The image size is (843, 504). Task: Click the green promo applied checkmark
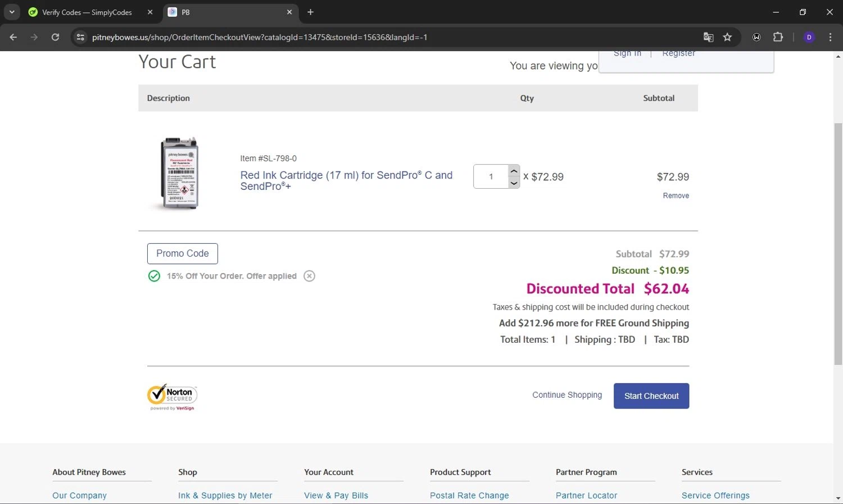[x=154, y=276]
